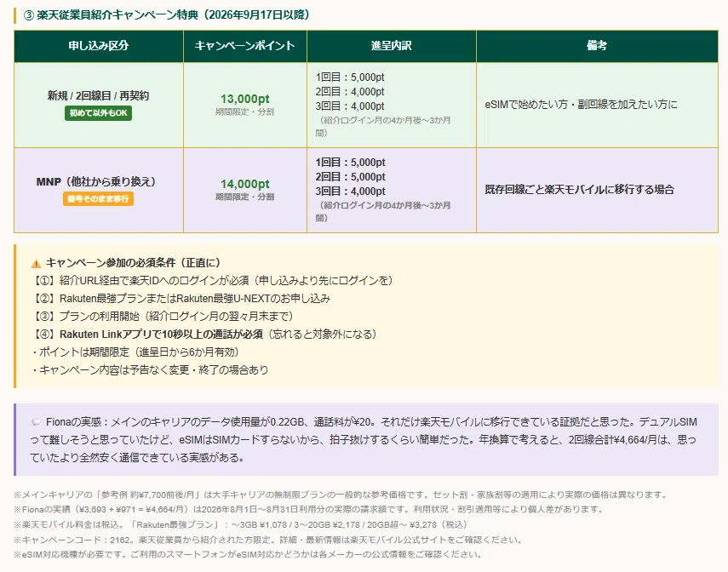Select footnote ※eSIM対応機種が必要です
Viewport: 728px width, 572px height.
pos(249,554)
